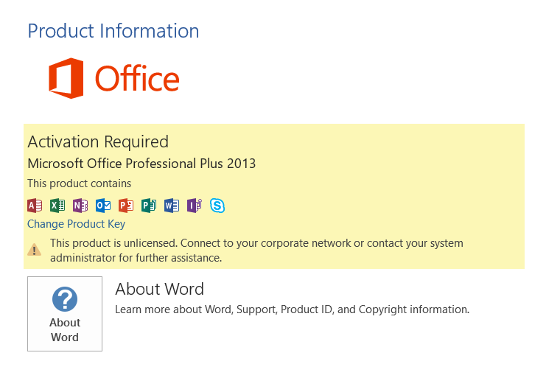Click the Product Information heading

click(x=113, y=31)
